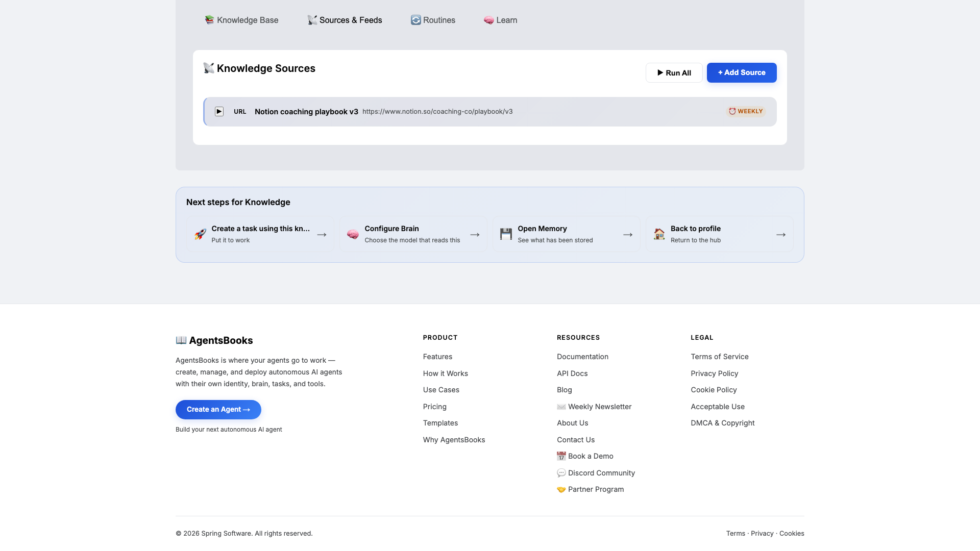This screenshot has height=551, width=980.
Task: Click the house icon on Back to profile card
Action: coord(659,234)
